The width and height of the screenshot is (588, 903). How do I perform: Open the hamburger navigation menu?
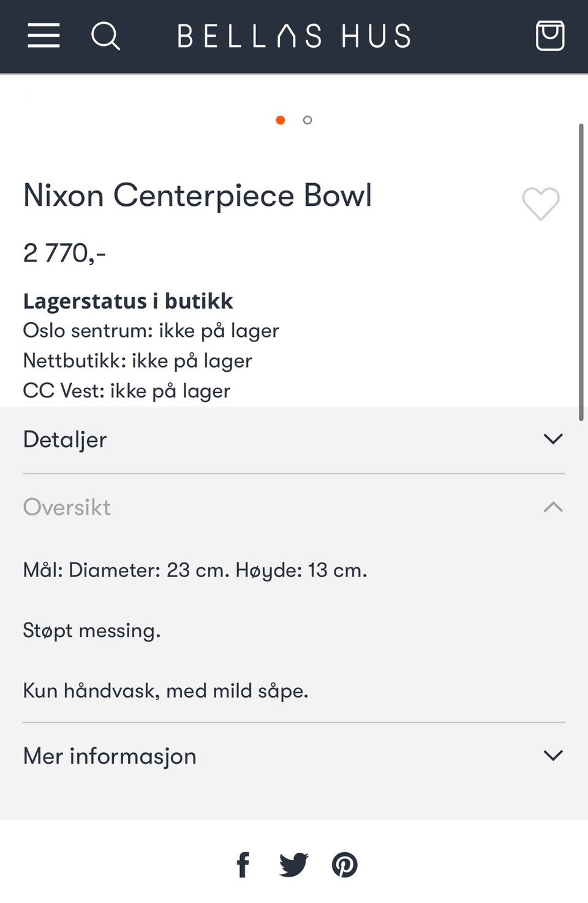(x=43, y=36)
